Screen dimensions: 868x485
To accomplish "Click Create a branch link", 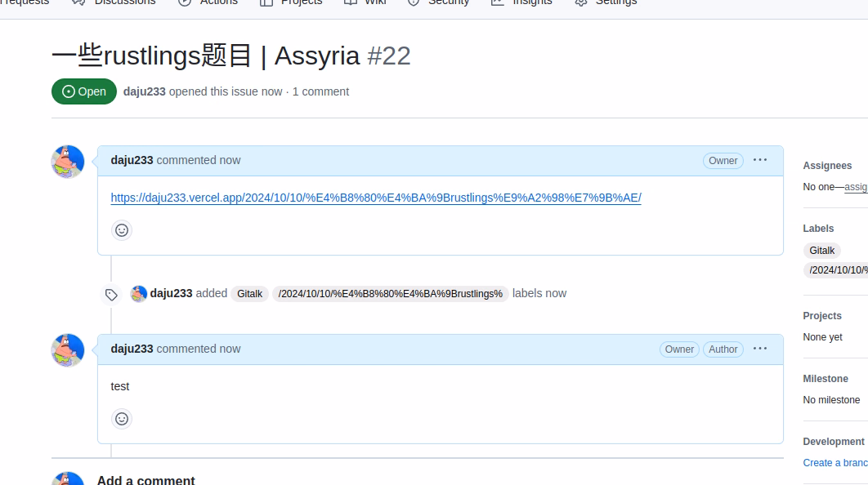I will (x=835, y=463).
